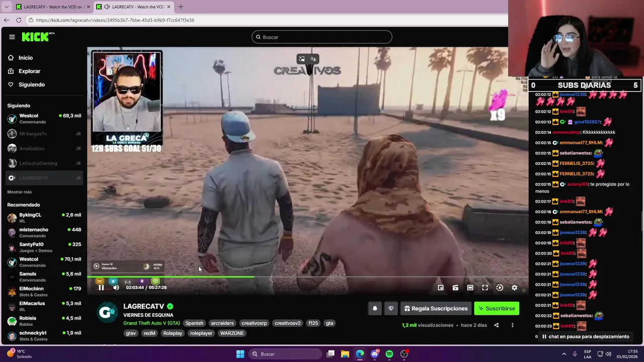Viewport: 644px width, 362px height.
Task: Mute the video player volume
Action: tap(116, 288)
